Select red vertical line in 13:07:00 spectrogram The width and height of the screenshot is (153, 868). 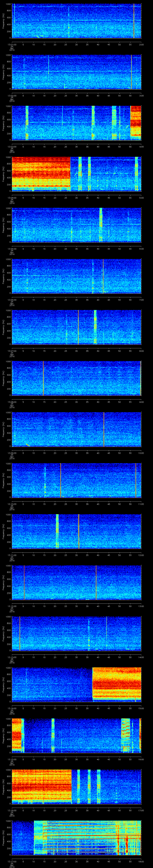[78, 327]
